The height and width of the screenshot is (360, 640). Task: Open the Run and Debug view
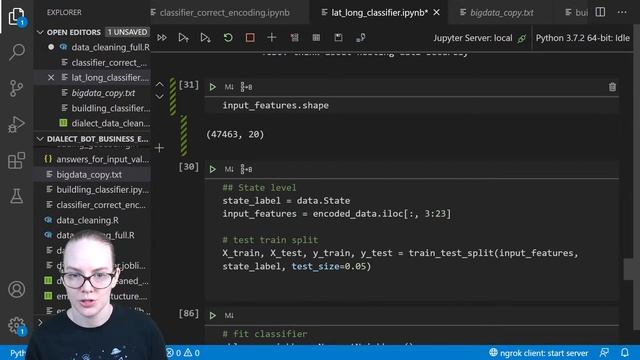[x=16, y=124]
